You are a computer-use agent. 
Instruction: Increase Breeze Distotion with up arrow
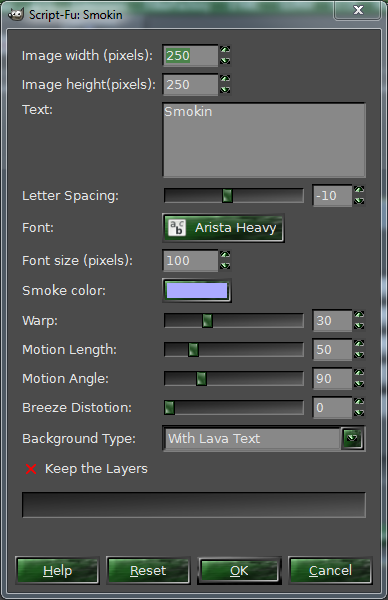pos(359,402)
